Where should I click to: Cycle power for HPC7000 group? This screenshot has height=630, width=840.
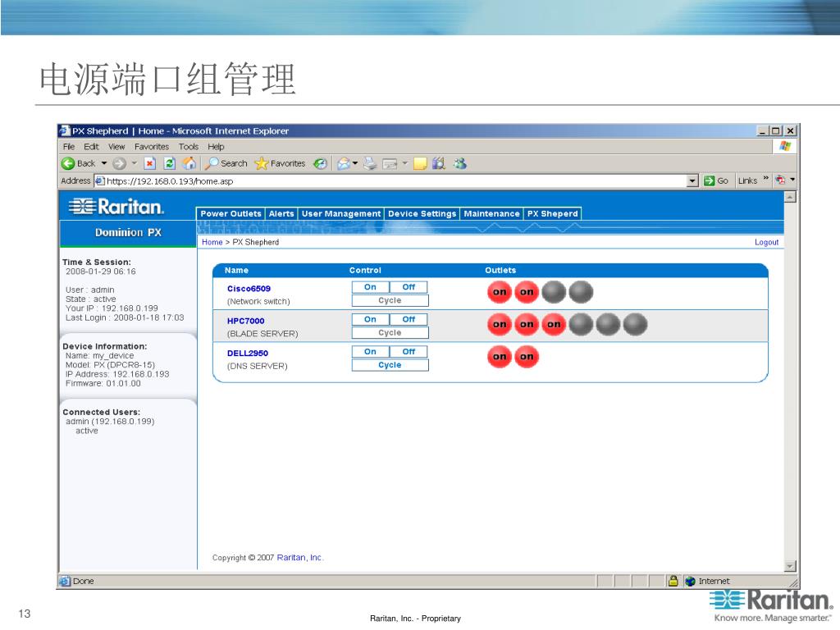[x=390, y=333]
